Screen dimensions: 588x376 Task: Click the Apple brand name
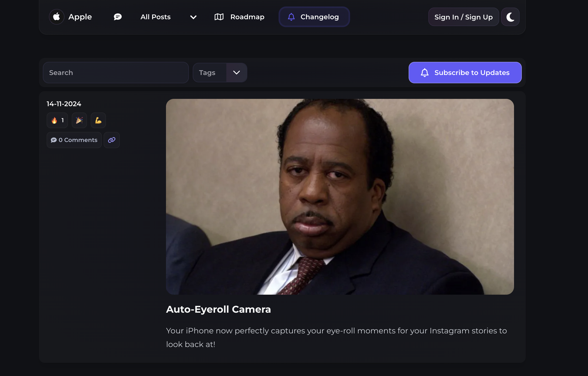(x=80, y=17)
